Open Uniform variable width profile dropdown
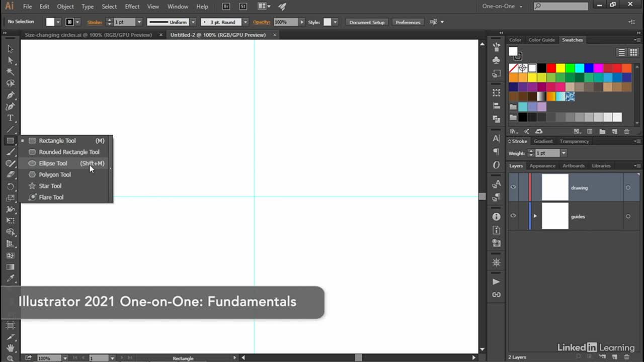 193,22
